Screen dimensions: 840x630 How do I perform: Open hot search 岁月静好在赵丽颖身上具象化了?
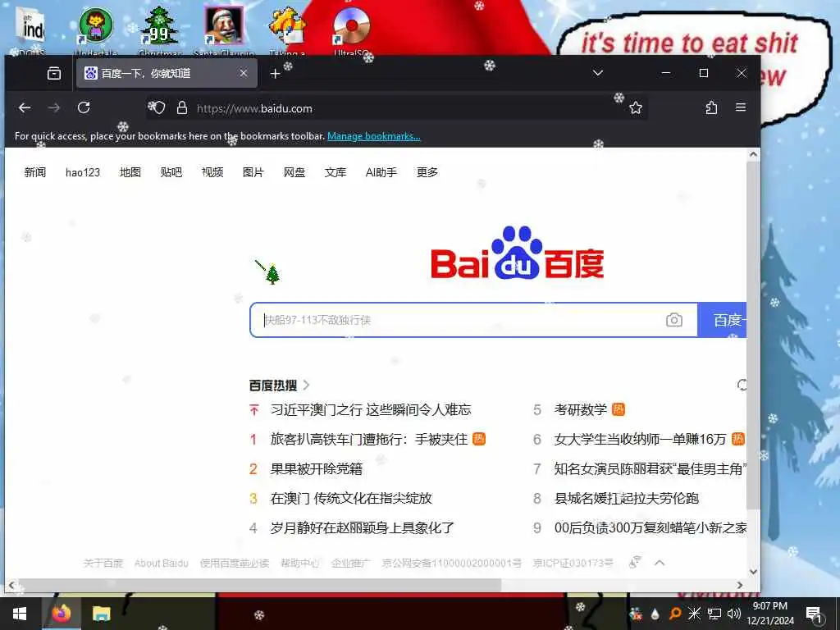point(362,527)
